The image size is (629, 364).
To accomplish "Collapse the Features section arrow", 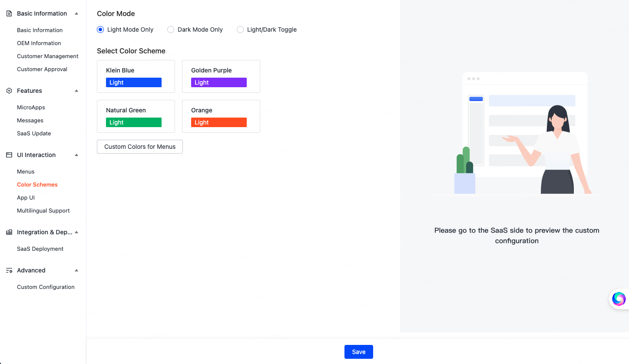I will tap(76, 91).
